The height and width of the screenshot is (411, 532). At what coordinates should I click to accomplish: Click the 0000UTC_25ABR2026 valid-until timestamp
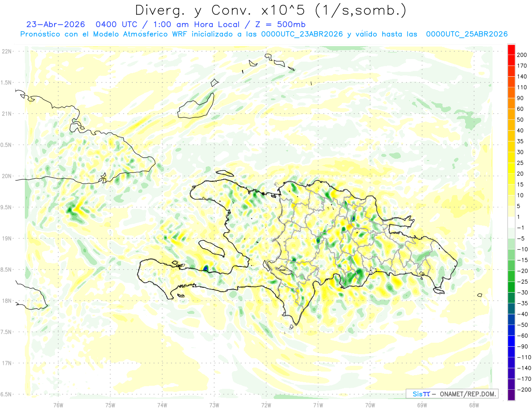(466, 34)
